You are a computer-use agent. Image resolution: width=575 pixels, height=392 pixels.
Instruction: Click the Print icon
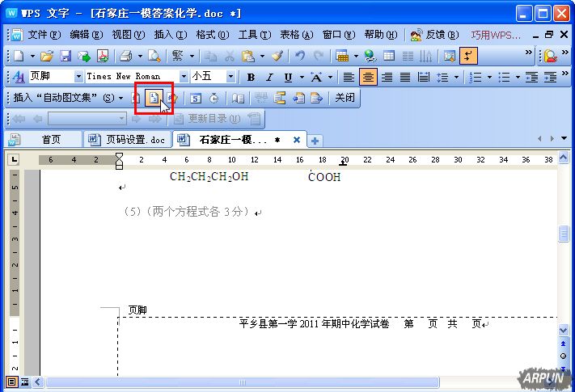click(x=125, y=56)
